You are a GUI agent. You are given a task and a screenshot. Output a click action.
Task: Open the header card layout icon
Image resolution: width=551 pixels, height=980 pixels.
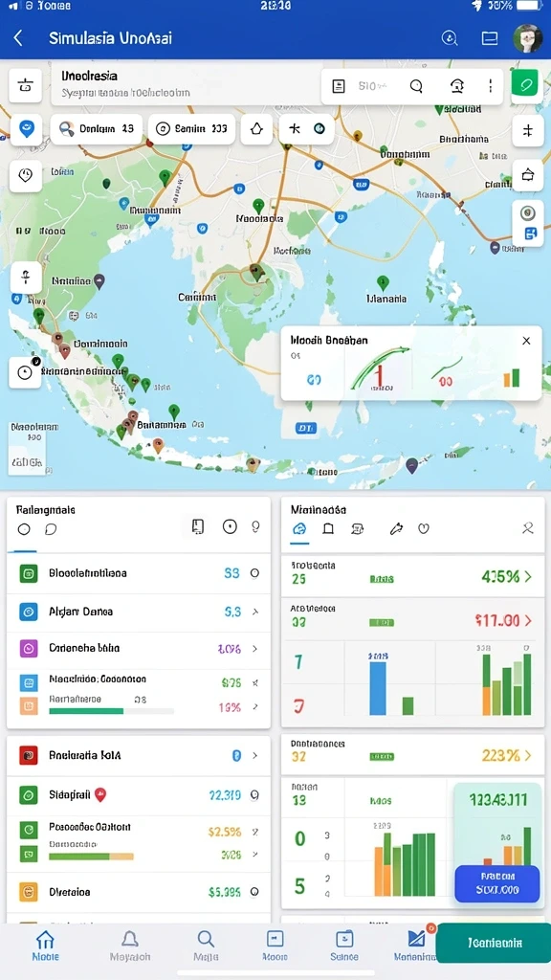tap(490, 38)
